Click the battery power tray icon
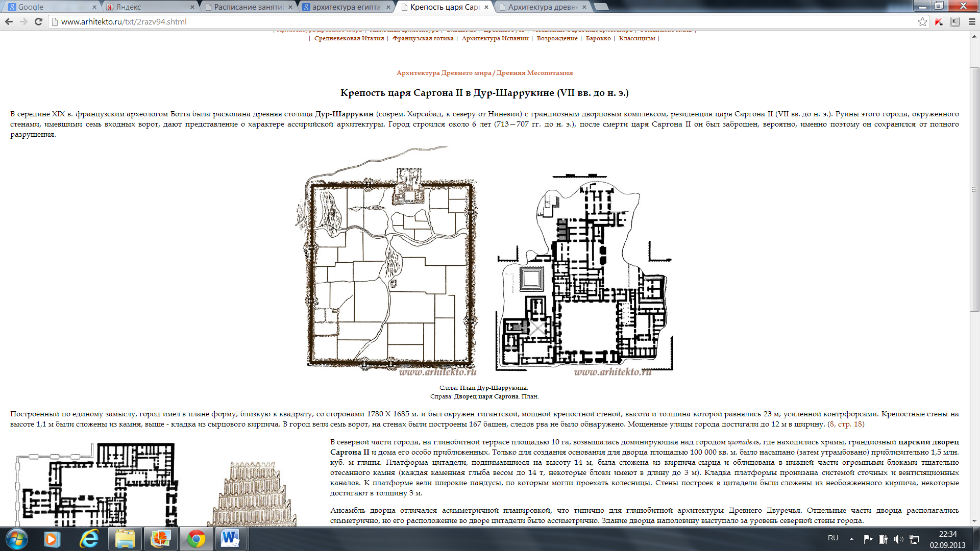Screen dimensions: 980x551 [883, 539]
